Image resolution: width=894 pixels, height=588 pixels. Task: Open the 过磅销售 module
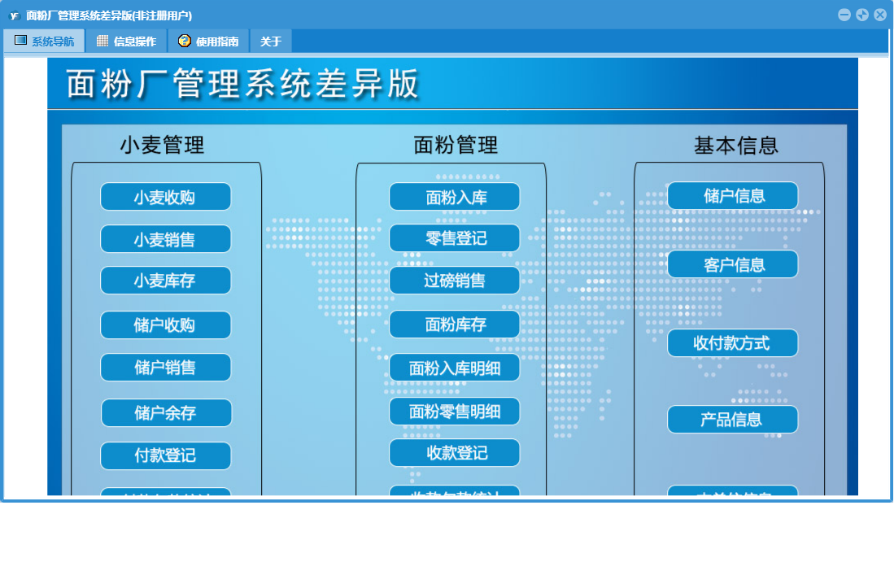pyautogui.click(x=455, y=281)
